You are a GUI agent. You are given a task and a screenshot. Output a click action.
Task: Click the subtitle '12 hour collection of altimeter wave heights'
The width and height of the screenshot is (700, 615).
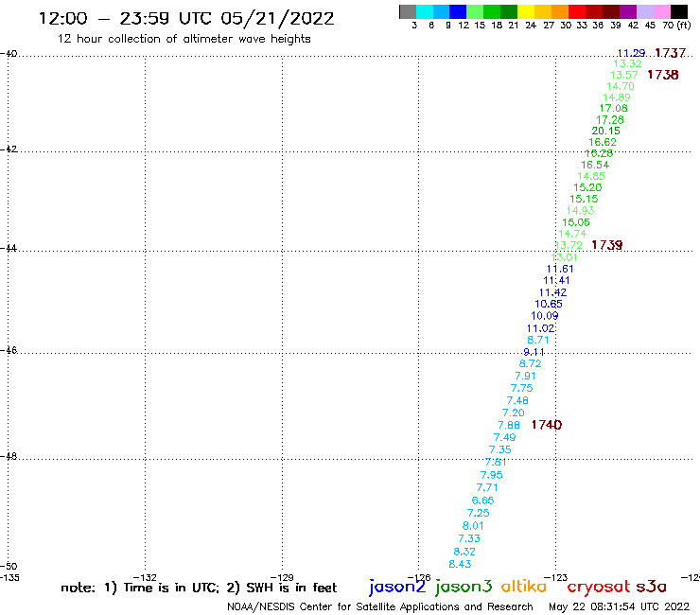click(x=184, y=39)
